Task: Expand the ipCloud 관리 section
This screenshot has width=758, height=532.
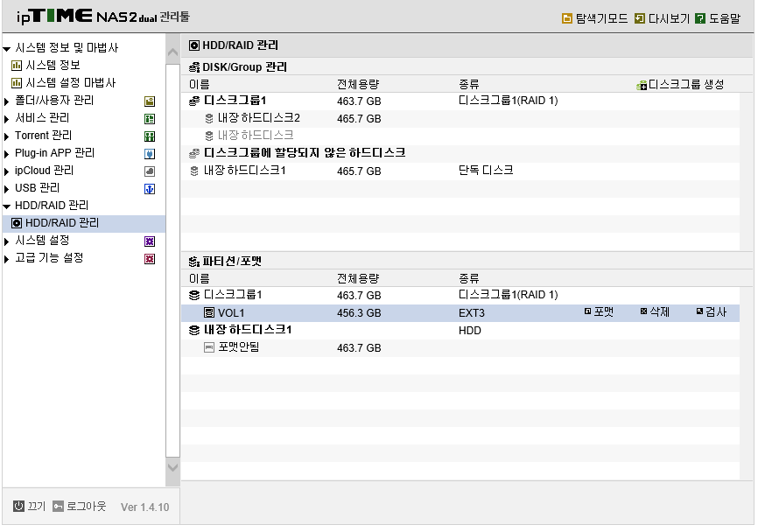Action: (x=6, y=171)
